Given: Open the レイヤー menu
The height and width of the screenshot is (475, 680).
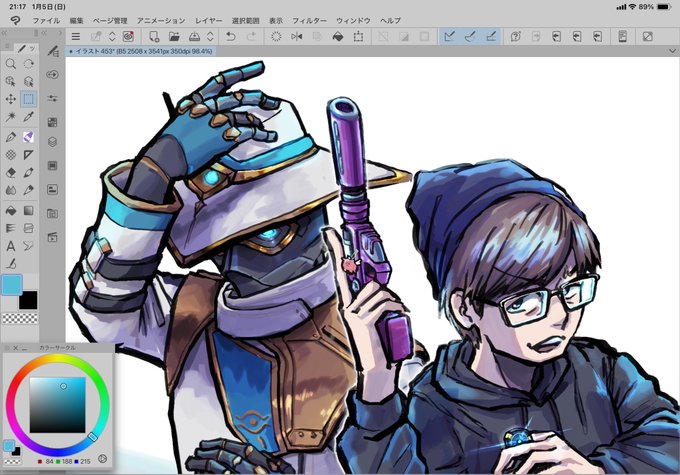Looking at the screenshot, I should click(209, 20).
